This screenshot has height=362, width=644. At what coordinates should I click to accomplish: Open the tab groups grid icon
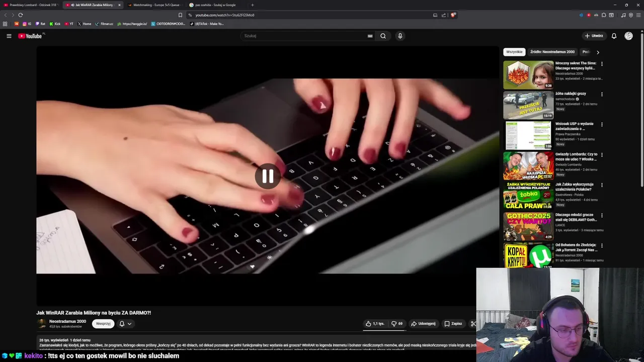pos(5,24)
